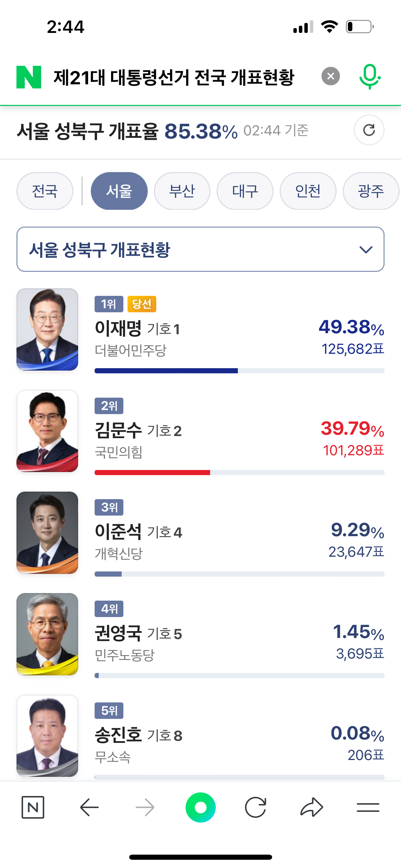401x868 pixels.
Task: Tap the green circle Naver search button
Action: tap(200, 807)
